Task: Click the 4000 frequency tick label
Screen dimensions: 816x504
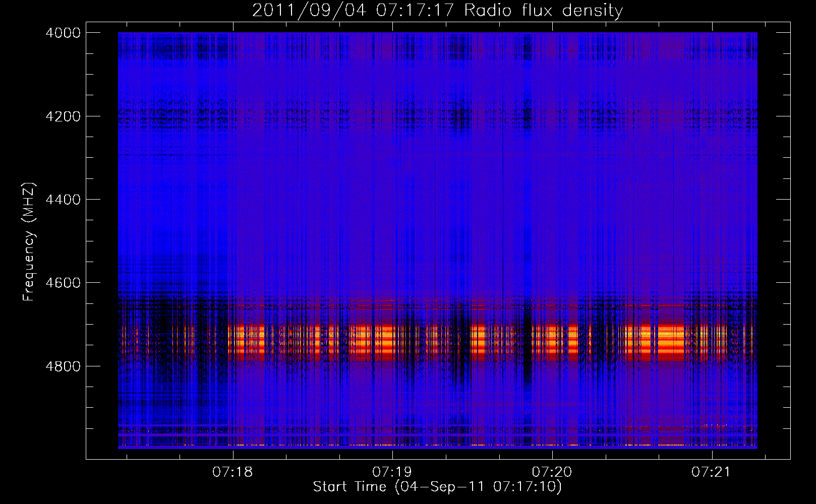Action: click(63, 33)
